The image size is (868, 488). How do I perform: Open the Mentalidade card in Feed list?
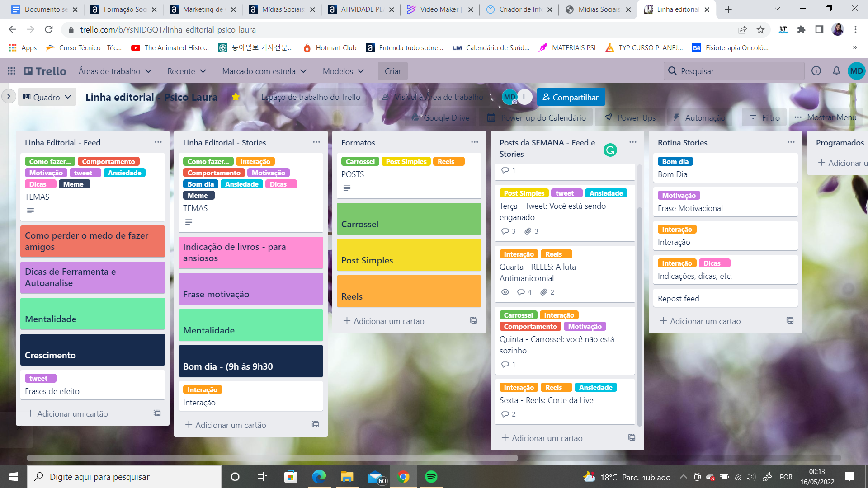pyautogui.click(x=92, y=314)
